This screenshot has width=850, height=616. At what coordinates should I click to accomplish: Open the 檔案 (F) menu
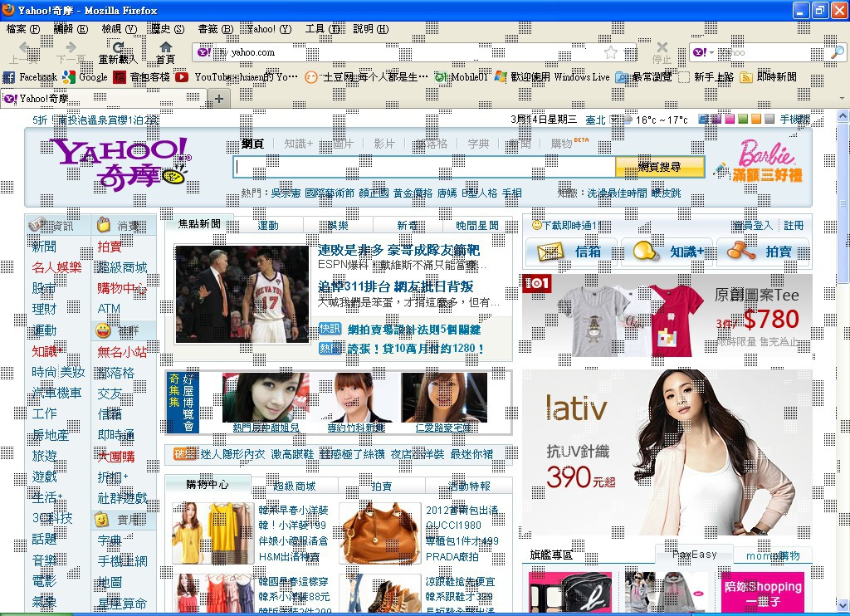pyautogui.click(x=22, y=29)
